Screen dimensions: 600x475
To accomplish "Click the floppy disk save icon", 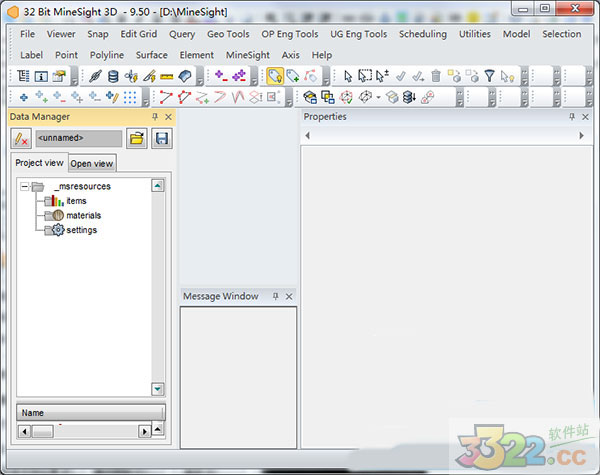I will [161, 139].
